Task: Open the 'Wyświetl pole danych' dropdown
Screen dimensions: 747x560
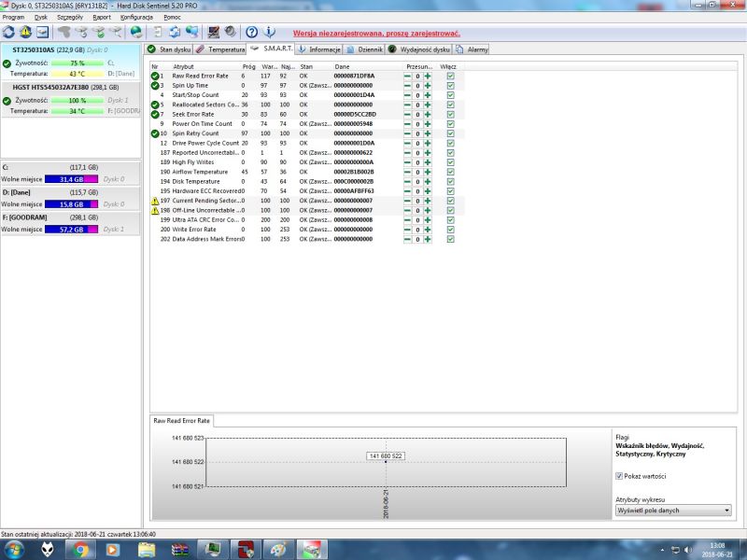Action: point(673,510)
